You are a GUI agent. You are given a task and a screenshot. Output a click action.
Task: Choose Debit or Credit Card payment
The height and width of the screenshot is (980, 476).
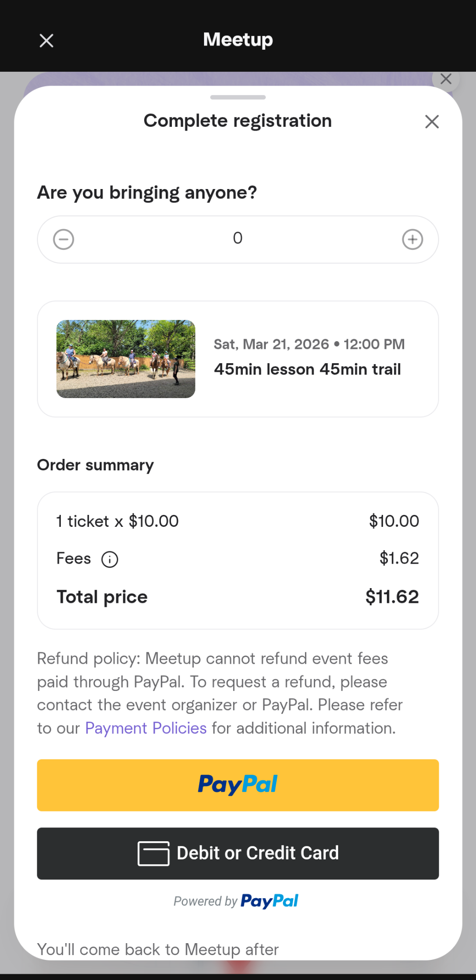pyautogui.click(x=238, y=853)
